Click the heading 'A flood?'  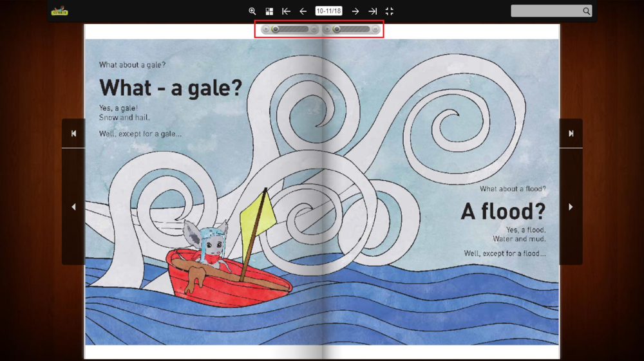[x=503, y=211]
